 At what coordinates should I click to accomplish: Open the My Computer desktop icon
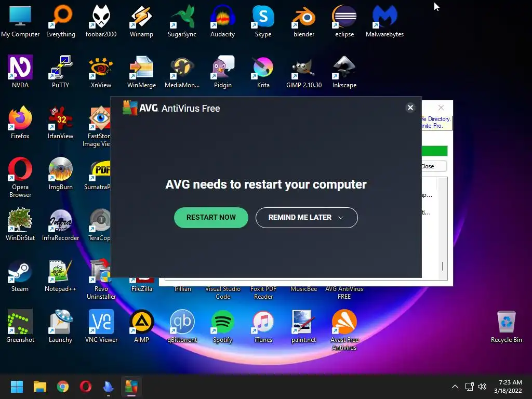click(20, 21)
